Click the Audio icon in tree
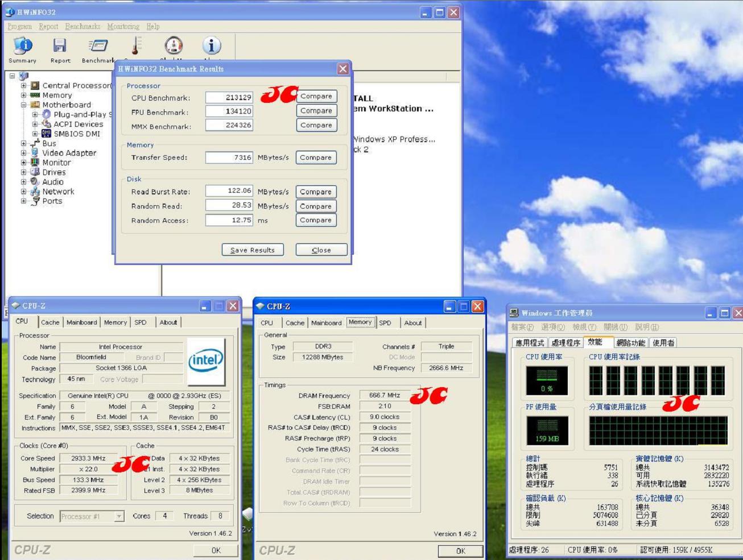Viewport: 743px width, 560px height. pos(35,181)
